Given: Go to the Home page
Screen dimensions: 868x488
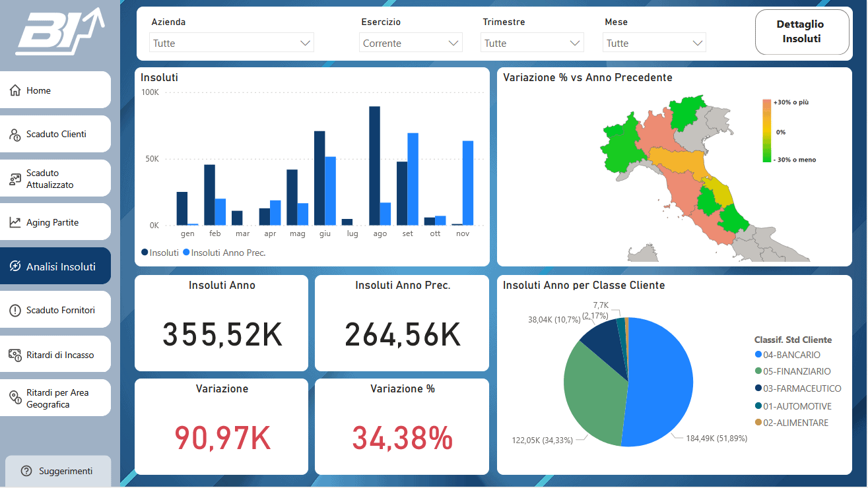Looking at the screenshot, I should point(55,90).
